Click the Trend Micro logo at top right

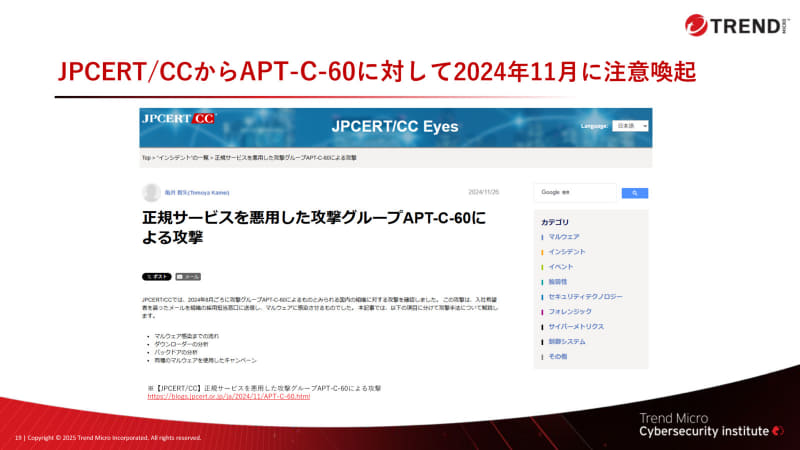737,26
